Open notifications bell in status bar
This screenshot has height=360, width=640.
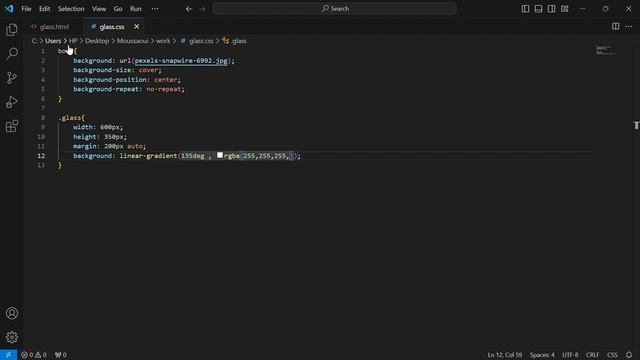629,355
